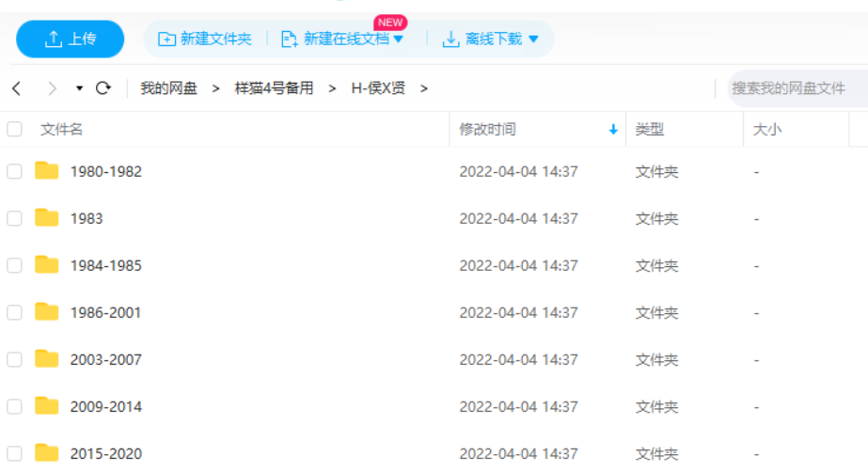Open the 新建在线文档 dropdown menu
The width and height of the screenshot is (868, 472).
point(398,39)
